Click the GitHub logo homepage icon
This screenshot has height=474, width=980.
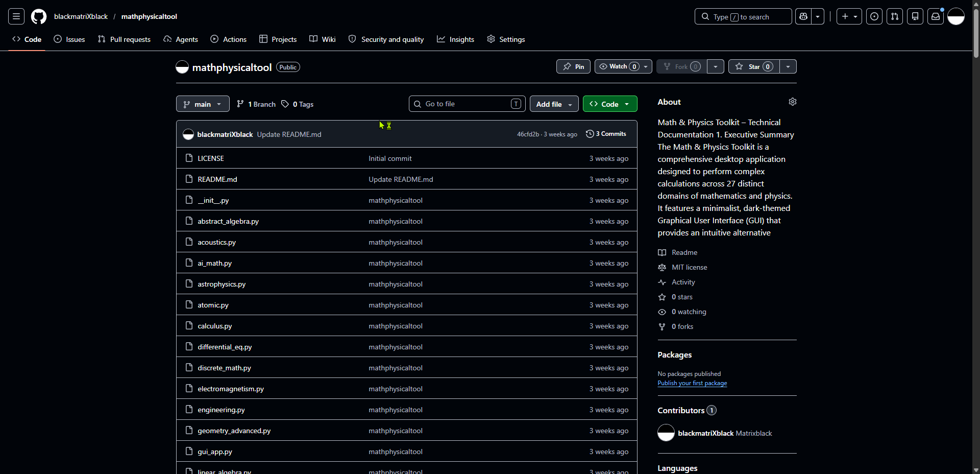[x=39, y=16]
